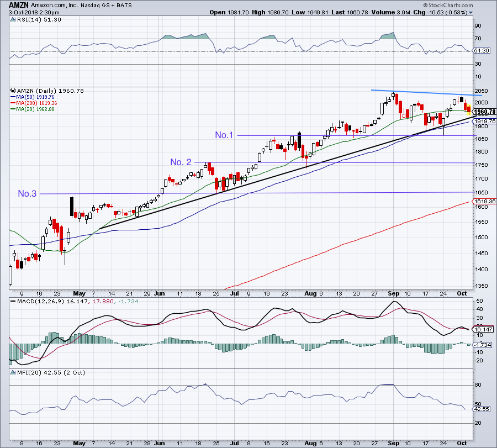Click the 3-Oct-2018 2:30pm timestamp
The image size is (497, 448).
pos(34,12)
